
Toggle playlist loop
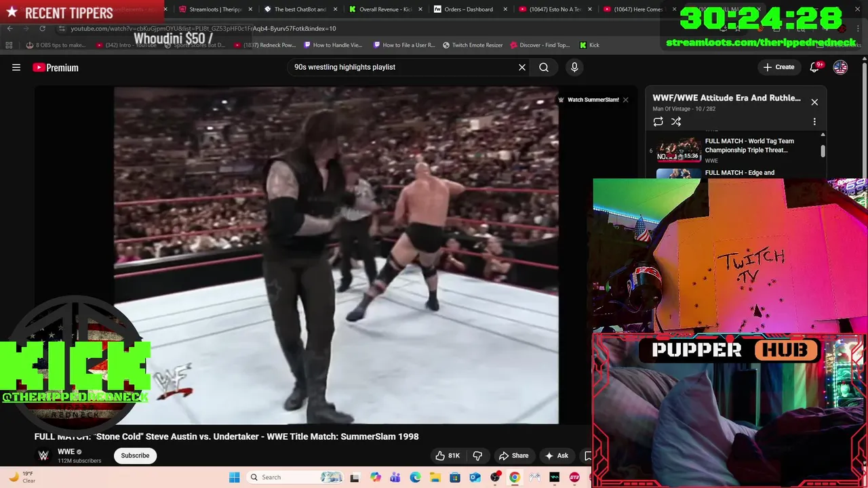pos(658,122)
